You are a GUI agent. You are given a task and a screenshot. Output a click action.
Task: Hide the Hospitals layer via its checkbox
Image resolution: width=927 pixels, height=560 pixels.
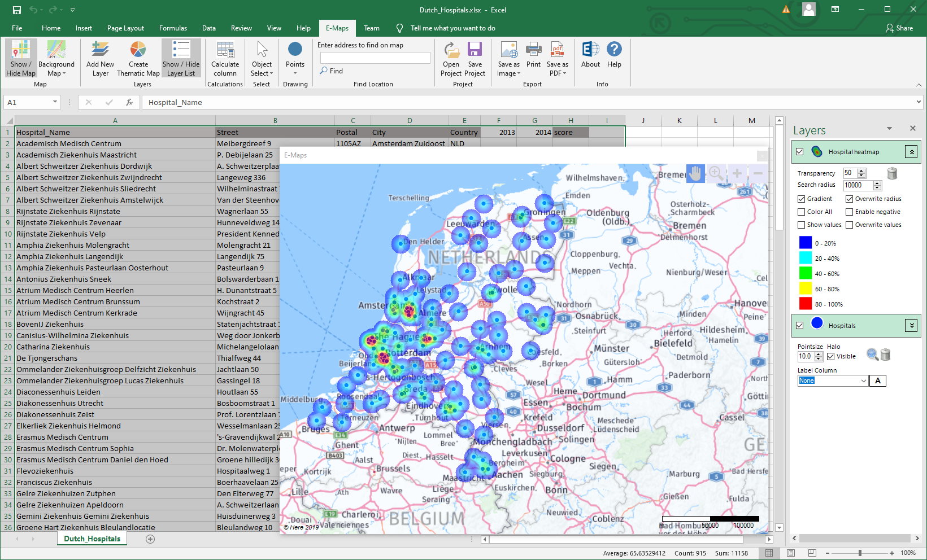coord(800,325)
